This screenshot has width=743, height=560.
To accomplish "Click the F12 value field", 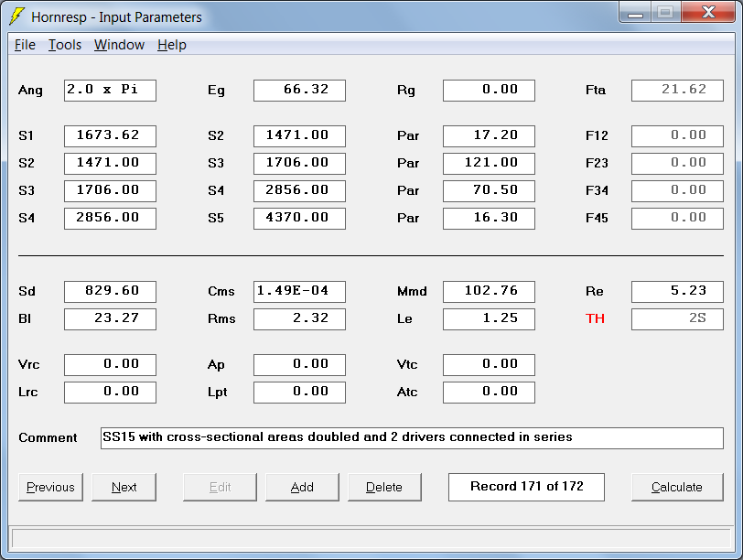I will point(678,136).
